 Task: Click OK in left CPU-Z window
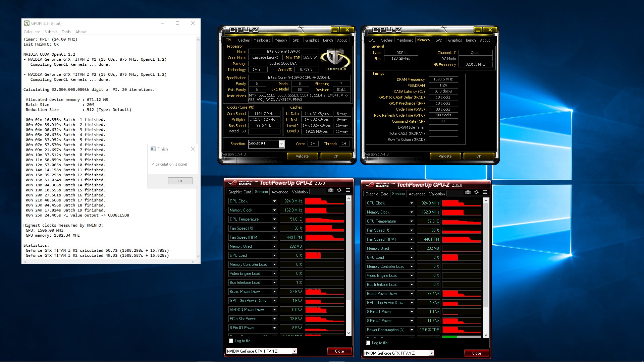(x=336, y=156)
